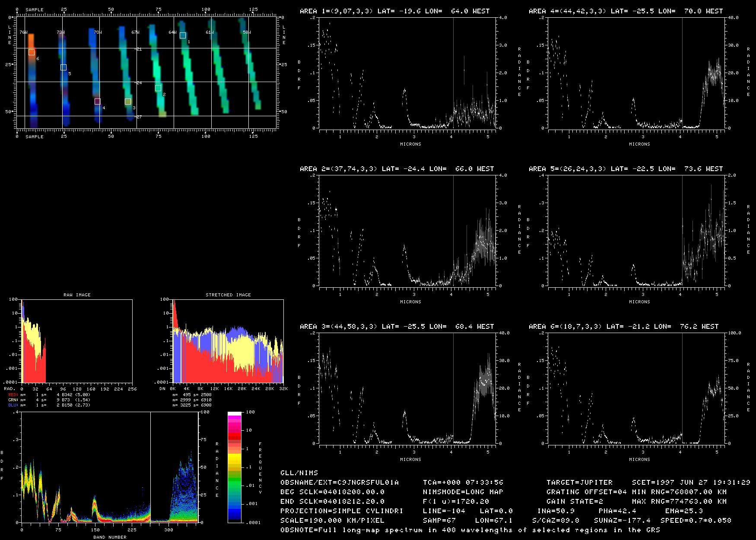This screenshot has height=540, width=756.
Task: Click the '-27' latitude label on the map
Action: (x=138, y=117)
